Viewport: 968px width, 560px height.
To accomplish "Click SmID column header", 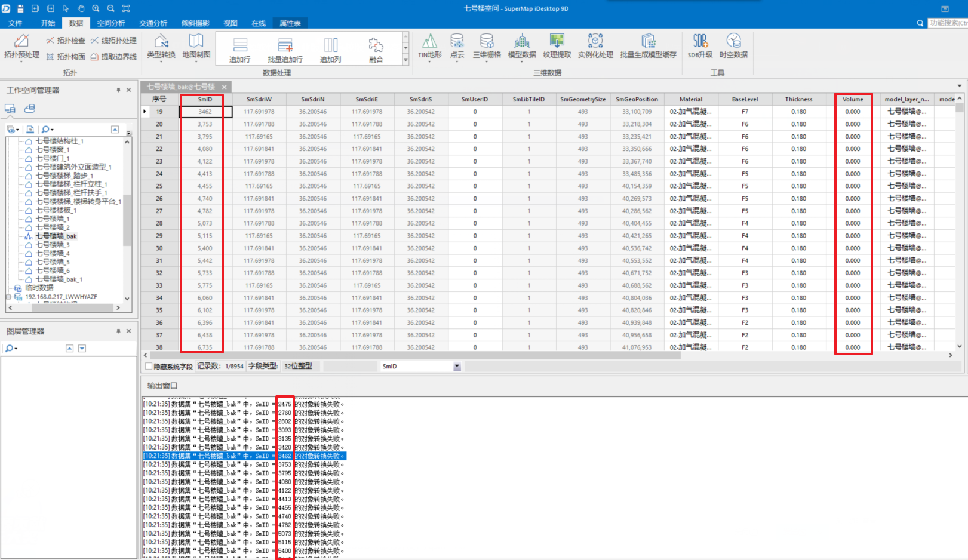I will coord(205,99).
